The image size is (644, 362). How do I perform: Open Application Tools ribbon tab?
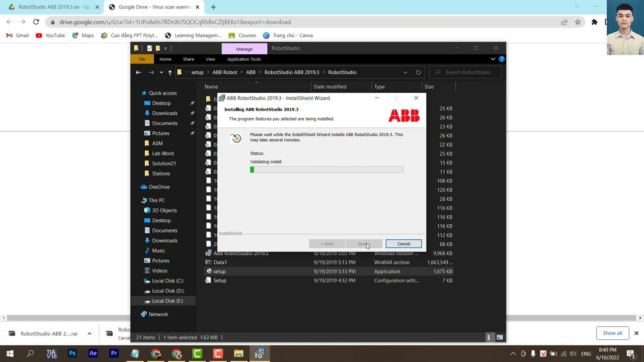pos(244,59)
